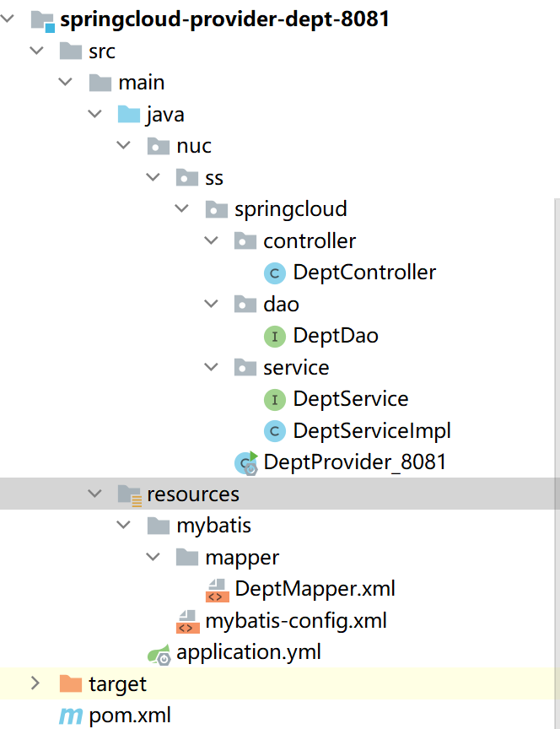The image size is (560, 729).
Task: Collapse the dao package
Action: pos(211,304)
